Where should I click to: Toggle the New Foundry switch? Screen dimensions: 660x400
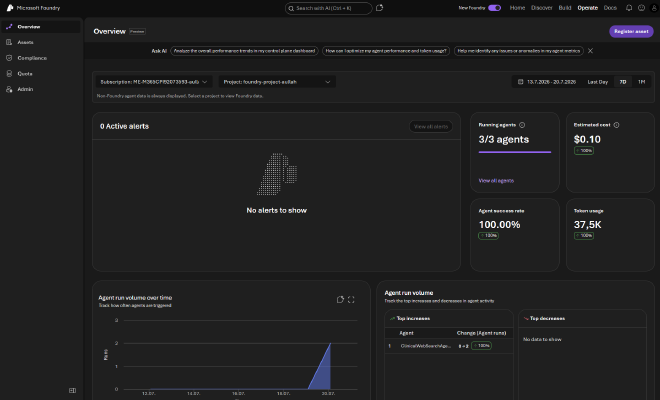tap(495, 8)
